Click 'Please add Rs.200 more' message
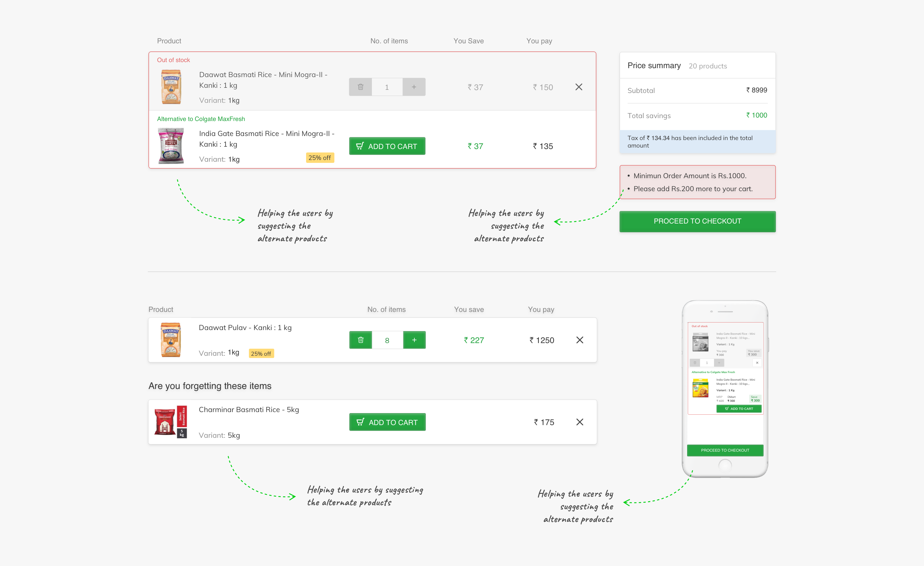This screenshot has height=566, width=924. [693, 189]
